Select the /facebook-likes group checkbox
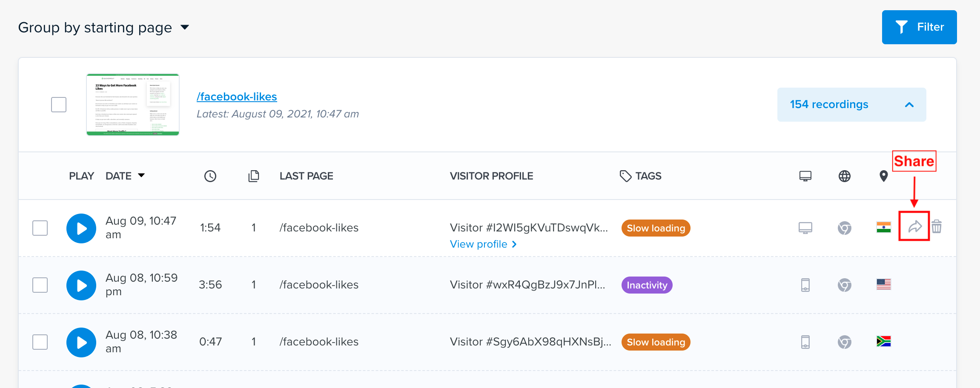Image resolution: width=980 pixels, height=388 pixels. pyautogui.click(x=59, y=105)
